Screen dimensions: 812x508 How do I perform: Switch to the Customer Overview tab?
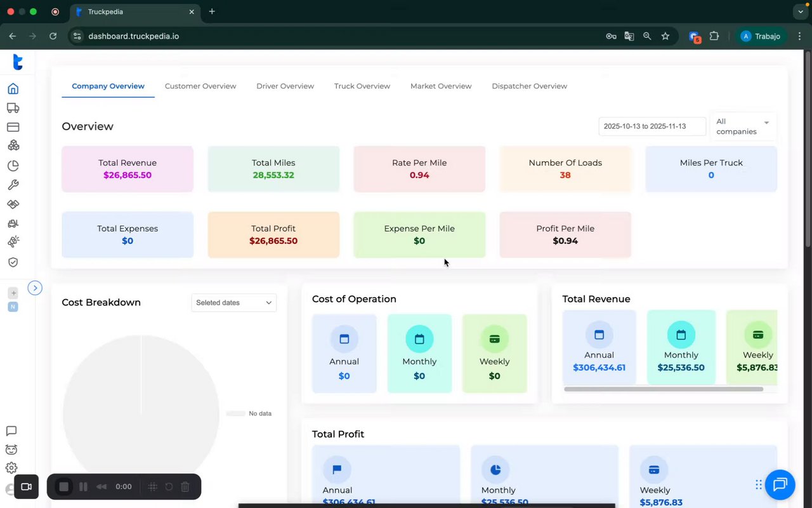(x=200, y=86)
